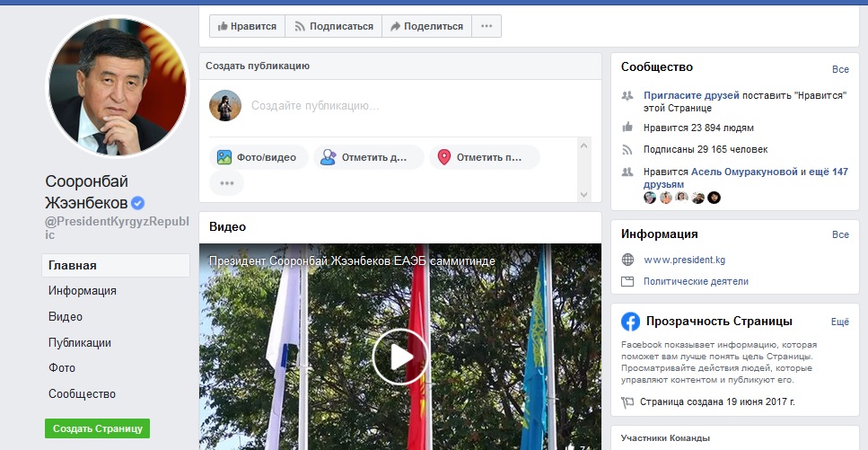This screenshot has width=868, height=450.
Task: Click the last friend avatar in the row
Action: coord(715,198)
